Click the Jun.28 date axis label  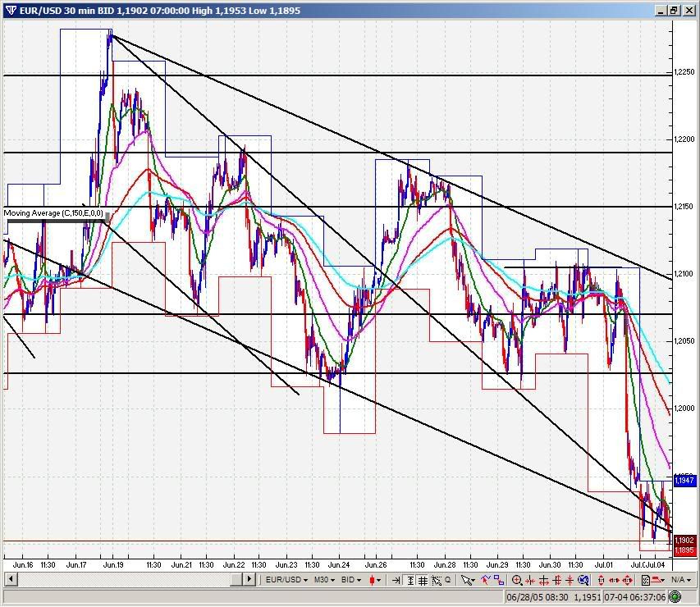[445, 564]
